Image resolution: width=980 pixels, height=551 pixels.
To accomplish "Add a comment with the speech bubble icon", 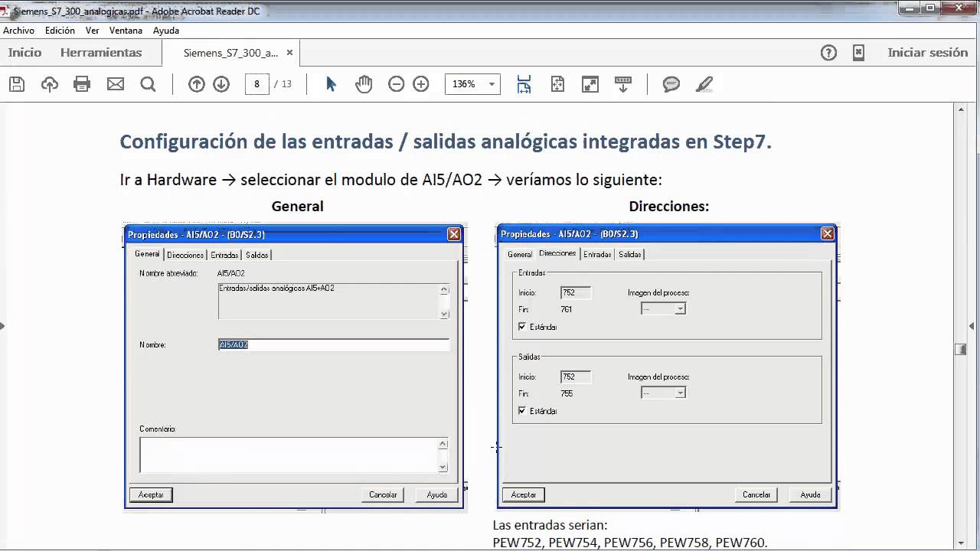I will [671, 84].
